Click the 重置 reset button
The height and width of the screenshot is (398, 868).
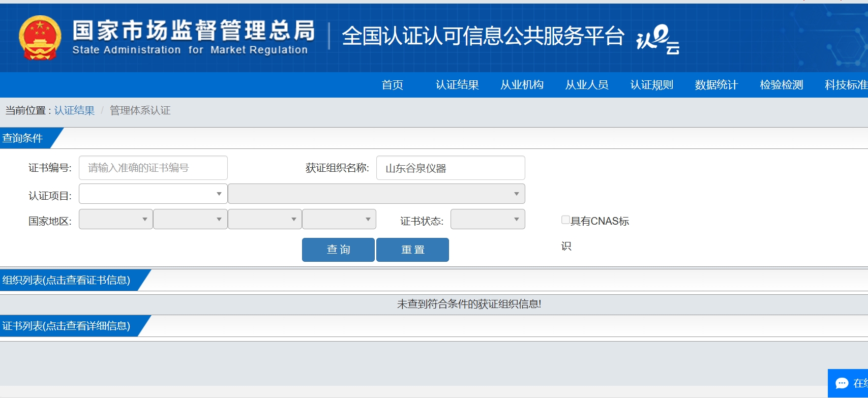click(412, 250)
